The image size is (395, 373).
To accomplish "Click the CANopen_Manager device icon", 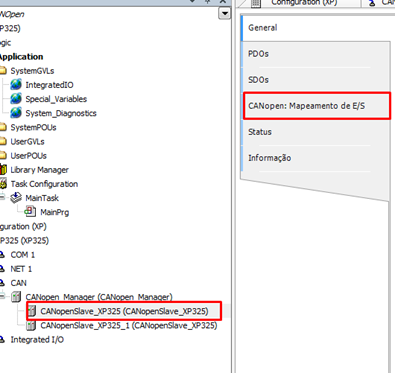I will pos(16,297).
